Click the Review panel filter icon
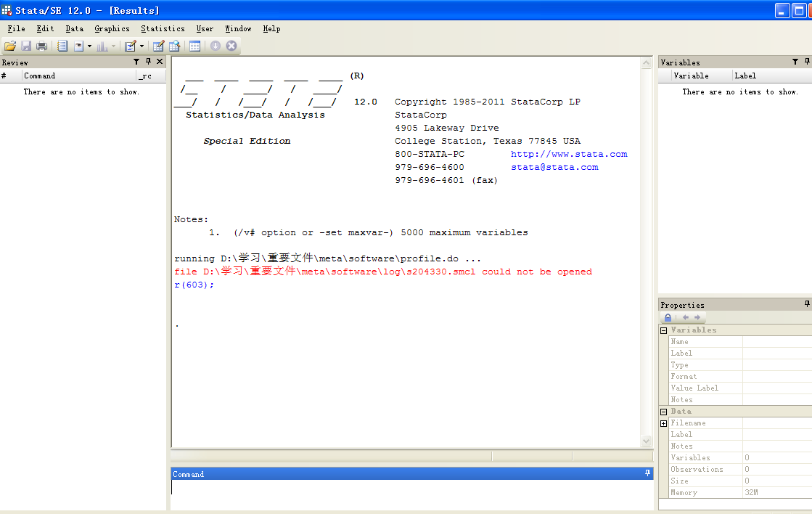The height and width of the screenshot is (514, 812). (x=136, y=62)
